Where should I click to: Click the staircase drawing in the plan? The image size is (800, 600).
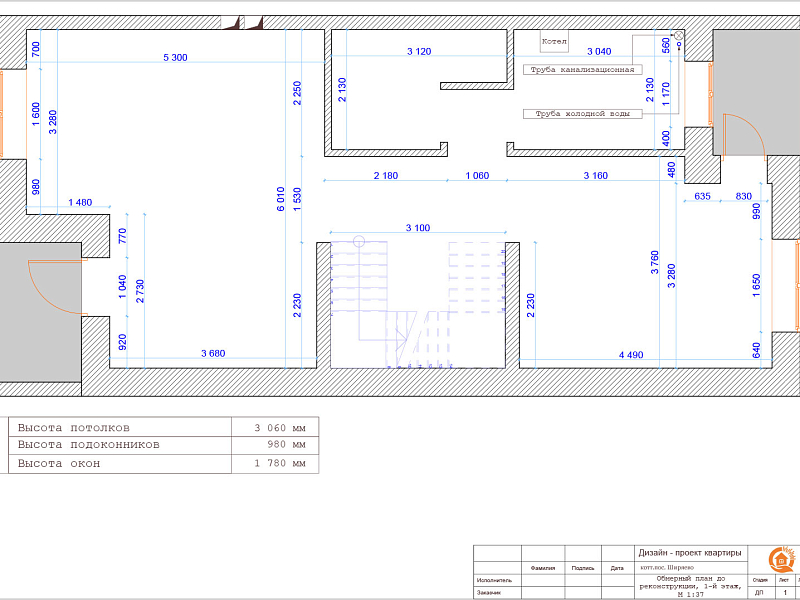(x=418, y=305)
